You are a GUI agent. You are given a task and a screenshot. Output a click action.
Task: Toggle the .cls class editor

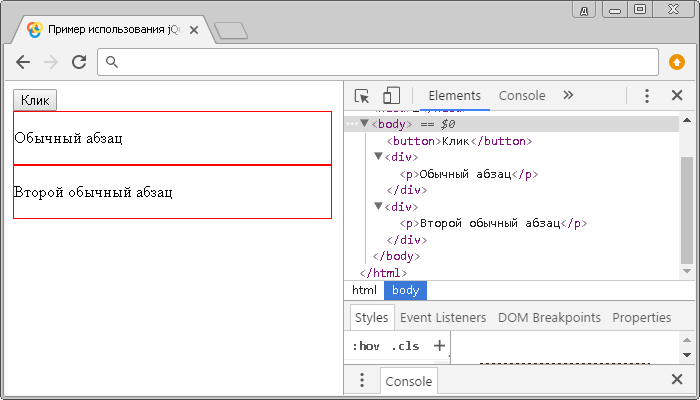(x=405, y=346)
